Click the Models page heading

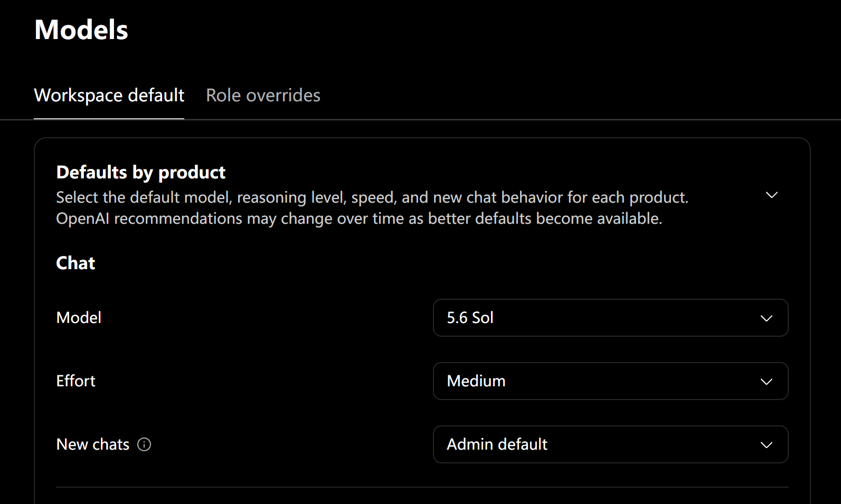click(81, 30)
